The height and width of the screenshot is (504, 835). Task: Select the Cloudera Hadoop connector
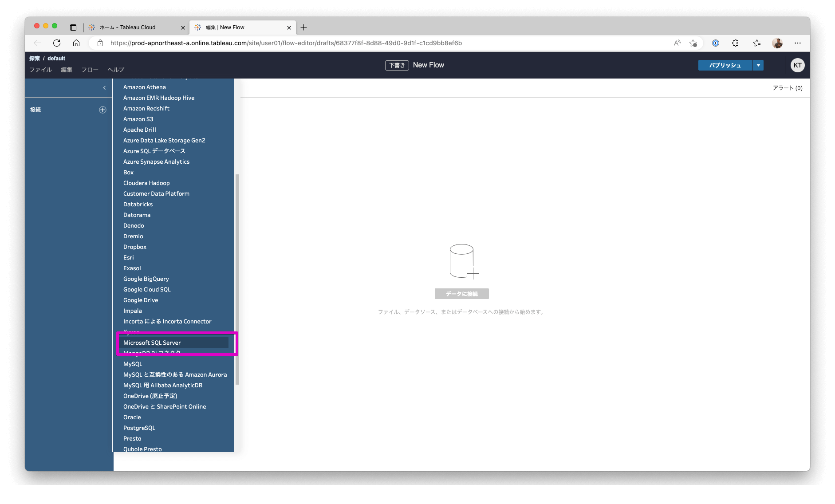point(173,183)
